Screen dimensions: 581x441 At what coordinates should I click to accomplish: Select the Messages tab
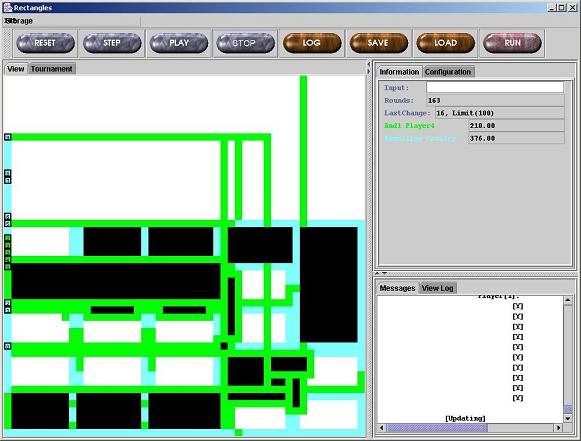(x=397, y=288)
